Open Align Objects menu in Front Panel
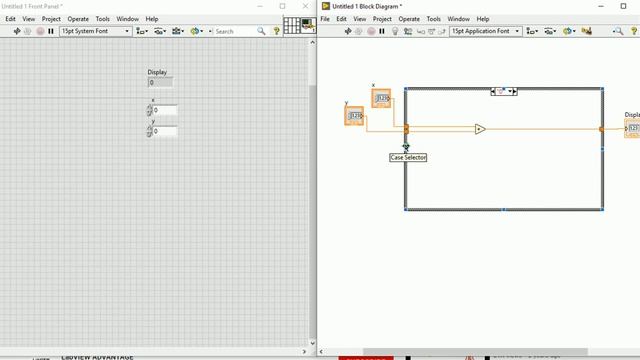This screenshot has height=360, width=640. point(142,31)
